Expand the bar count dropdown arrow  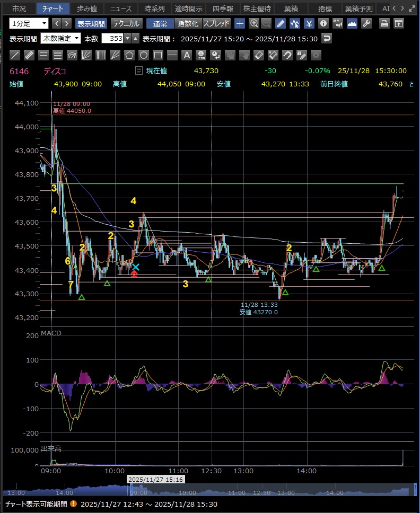tap(127, 39)
